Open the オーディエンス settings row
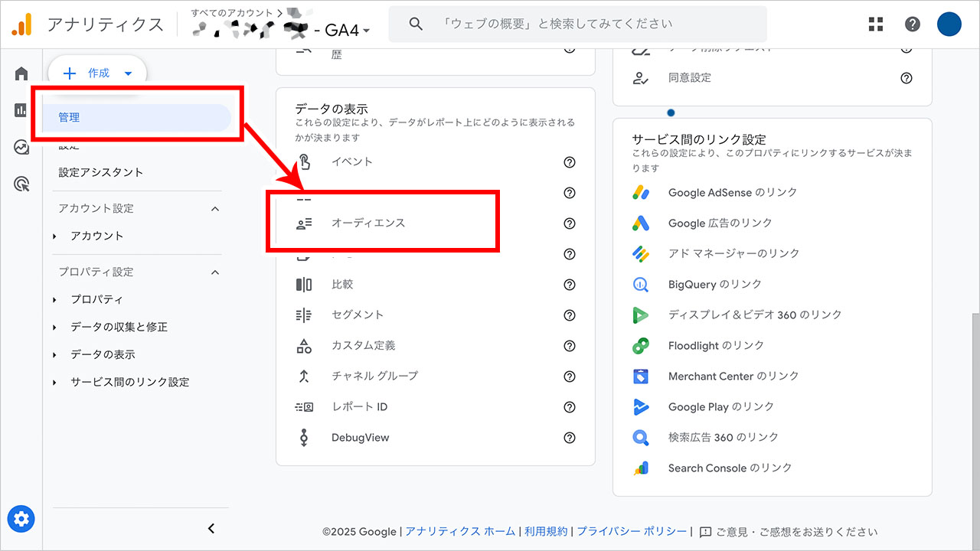This screenshot has width=980, height=551. [436, 223]
